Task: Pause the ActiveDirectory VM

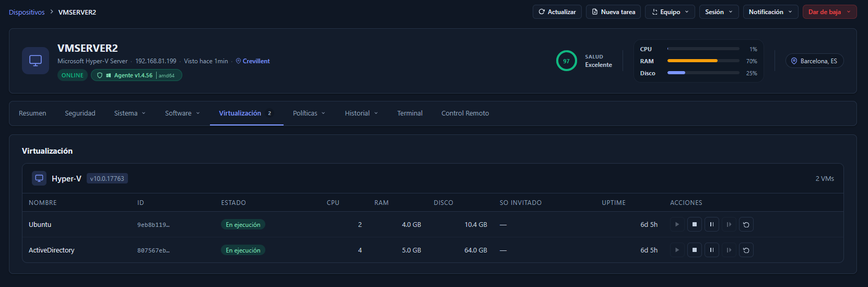Action: pos(711,250)
